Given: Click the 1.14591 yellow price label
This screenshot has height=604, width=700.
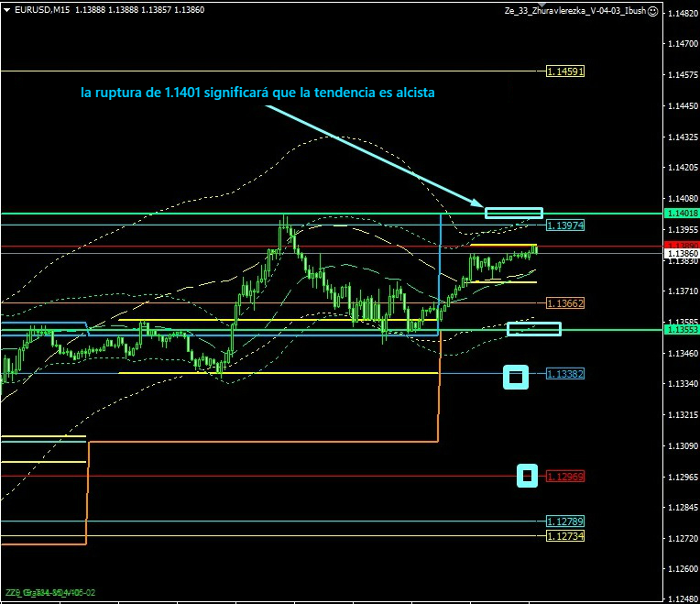Looking at the screenshot, I should pyautogui.click(x=564, y=71).
